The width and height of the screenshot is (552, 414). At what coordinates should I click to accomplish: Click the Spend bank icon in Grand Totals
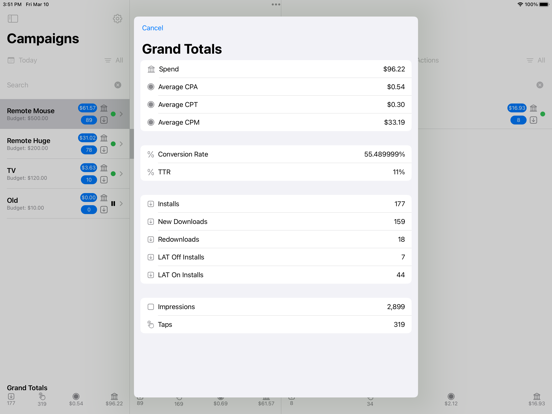151,69
